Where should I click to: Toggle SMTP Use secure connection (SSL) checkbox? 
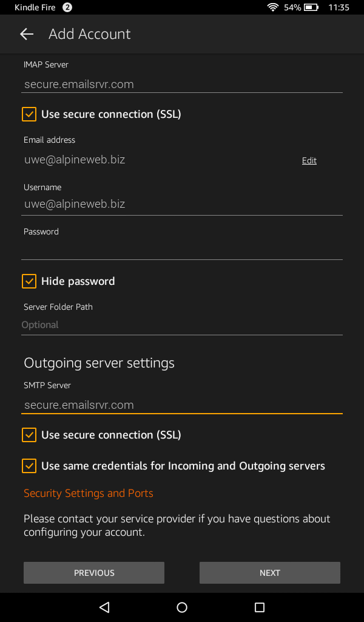pos(29,435)
